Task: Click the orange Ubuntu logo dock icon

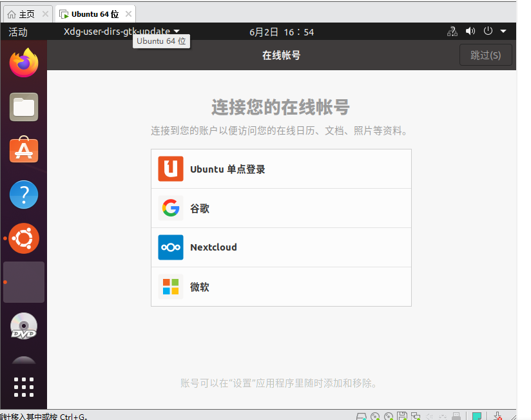Action: tap(24, 238)
